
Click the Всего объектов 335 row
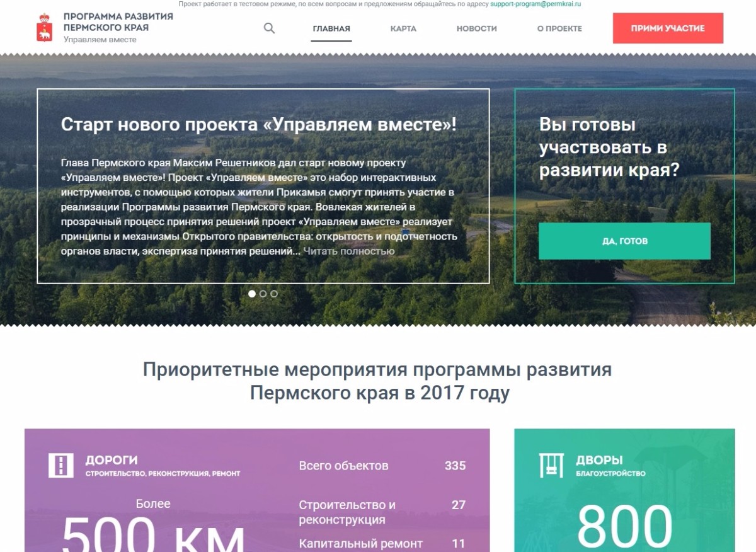click(x=382, y=466)
